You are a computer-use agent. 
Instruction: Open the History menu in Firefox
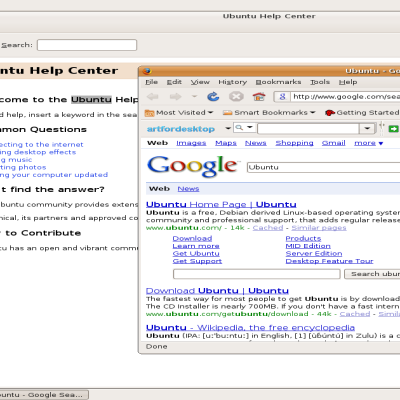[x=233, y=82]
